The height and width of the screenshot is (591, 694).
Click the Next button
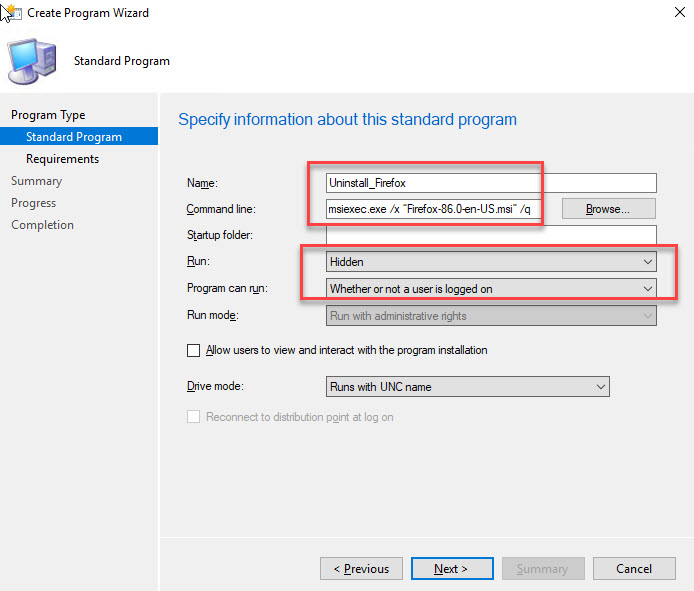[451, 568]
